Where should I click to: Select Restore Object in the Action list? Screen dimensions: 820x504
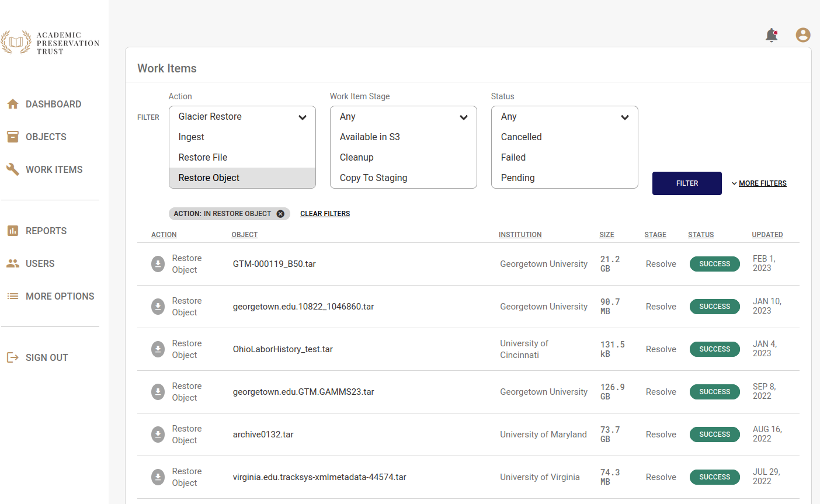242,178
